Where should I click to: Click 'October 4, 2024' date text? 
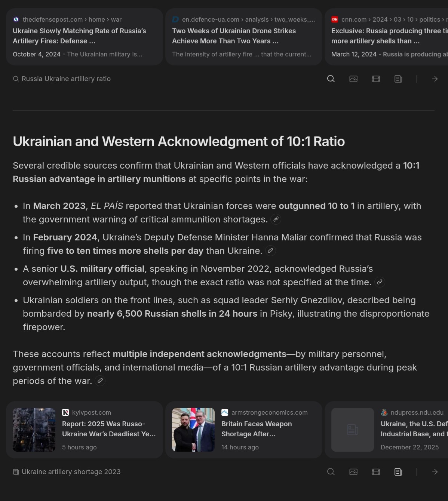point(37,54)
